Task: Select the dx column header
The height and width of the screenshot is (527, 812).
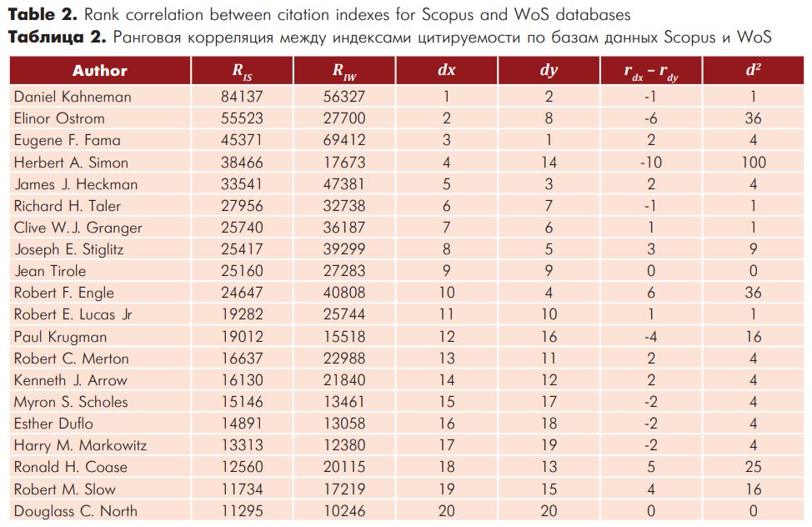Action: pos(446,70)
